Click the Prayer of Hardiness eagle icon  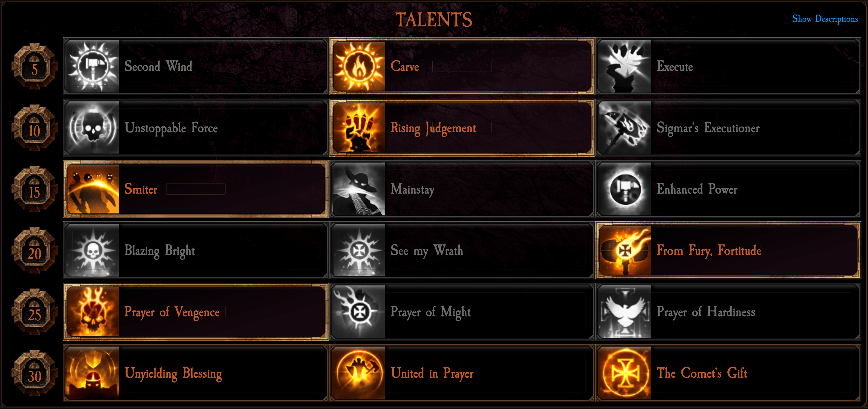(625, 312)
